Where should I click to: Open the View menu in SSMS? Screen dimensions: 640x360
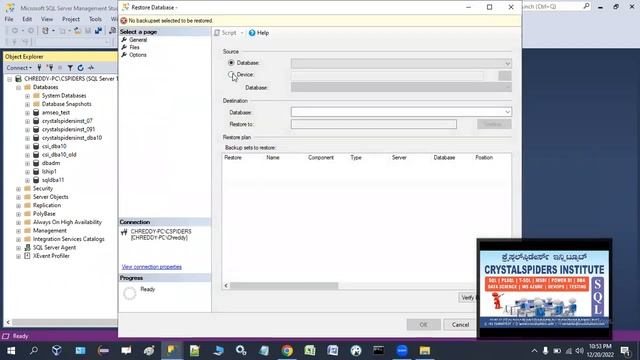click(47, 19)
